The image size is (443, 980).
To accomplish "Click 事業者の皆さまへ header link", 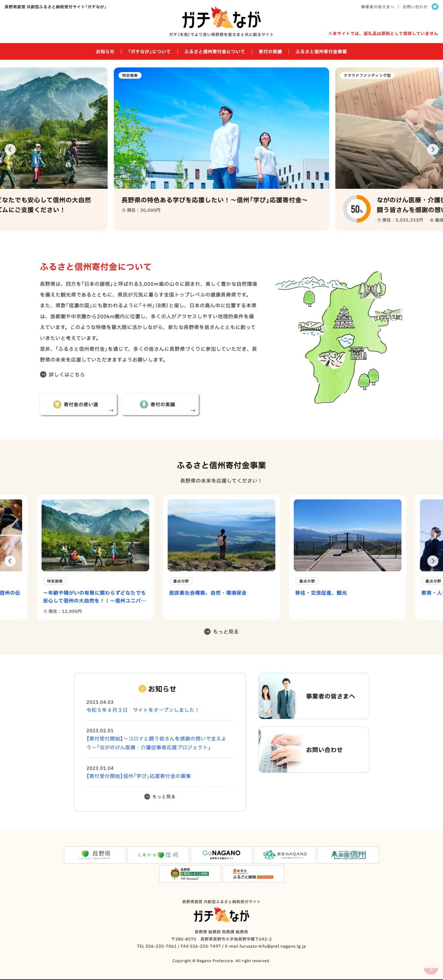I will tap(378, 7).
